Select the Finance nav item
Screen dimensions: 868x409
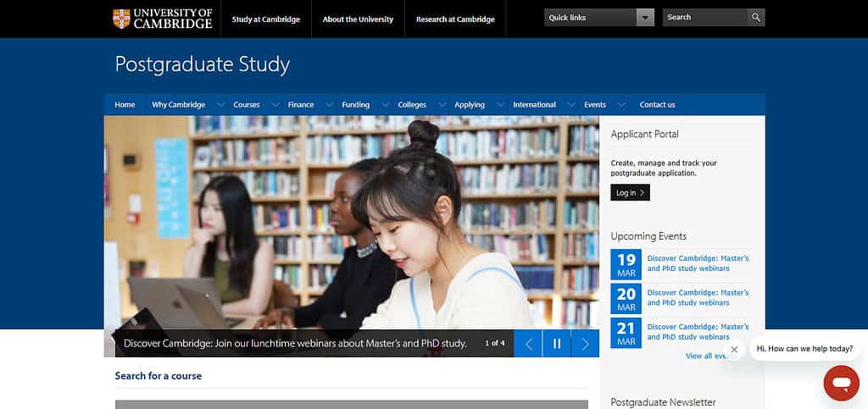[301, 104]
